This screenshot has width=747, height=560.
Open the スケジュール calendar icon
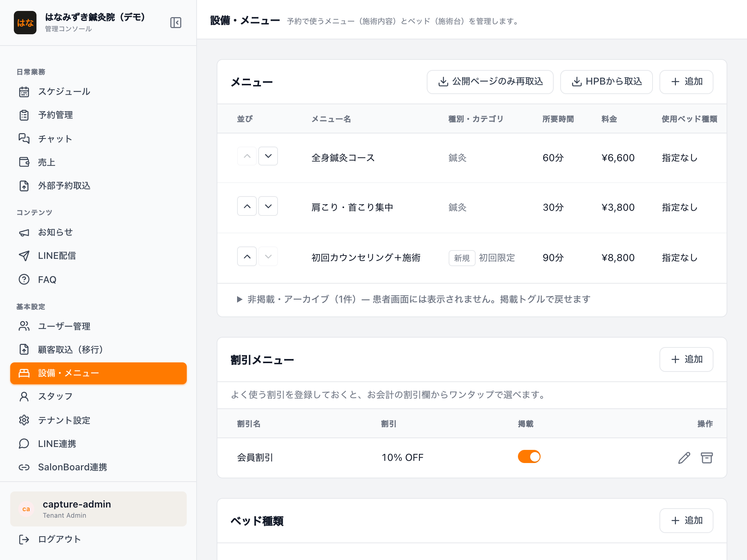(x=24, y=92)
